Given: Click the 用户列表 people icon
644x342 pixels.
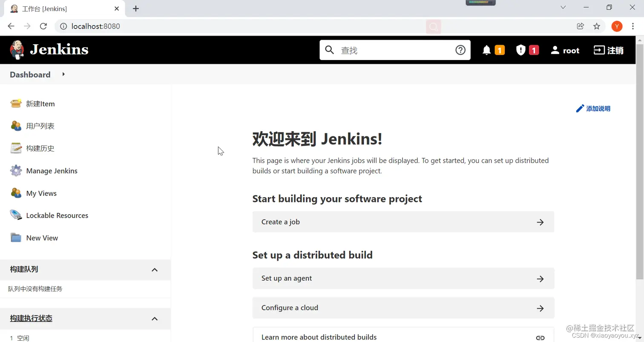Looking at the screenshot, I should click(16, 126).
